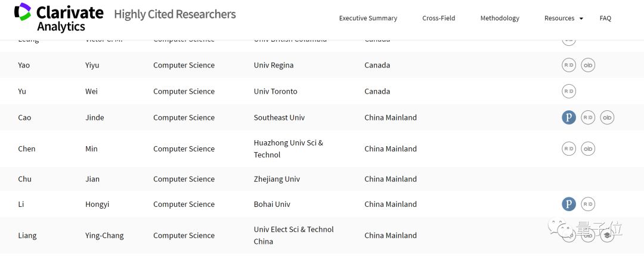
Task: Open Publons profile icon for Cao Jinde
Action: pos(569,117)
